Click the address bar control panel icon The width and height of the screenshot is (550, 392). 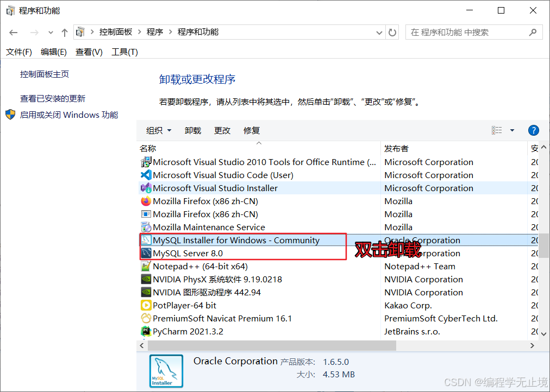(80, 32)
